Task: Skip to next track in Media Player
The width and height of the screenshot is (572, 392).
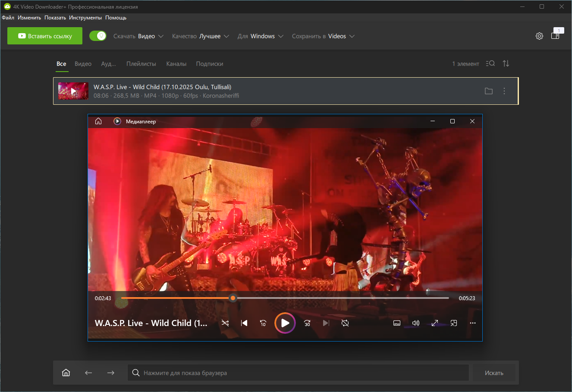Action: pos(326,323)
